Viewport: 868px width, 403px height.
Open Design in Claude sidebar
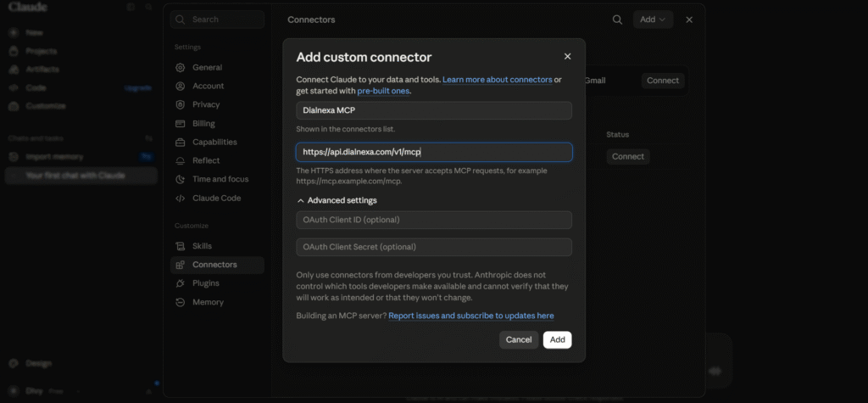(38, 364)
